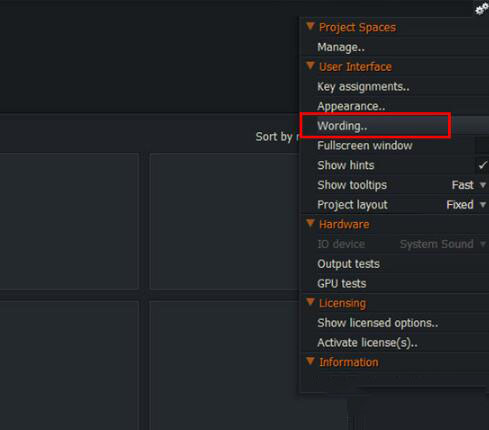Viewport: 489px width, 430px height.
Task: Open the Show tooltips Fast dropdown
Action: (x=469, y=185)
